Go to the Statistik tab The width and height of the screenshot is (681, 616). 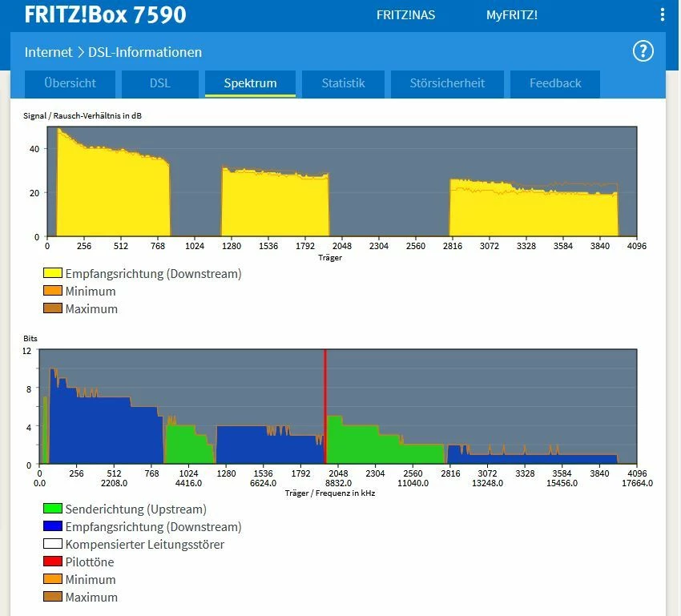343,83
